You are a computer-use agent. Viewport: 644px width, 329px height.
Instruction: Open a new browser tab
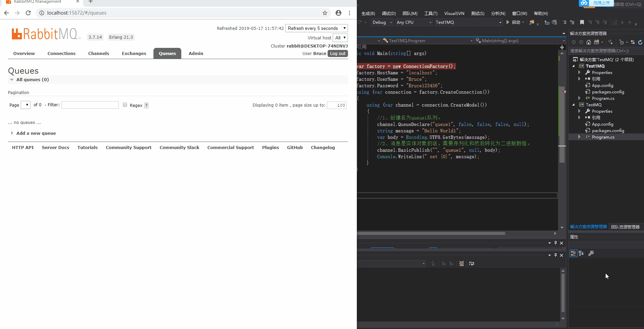[x=91, y=2]
